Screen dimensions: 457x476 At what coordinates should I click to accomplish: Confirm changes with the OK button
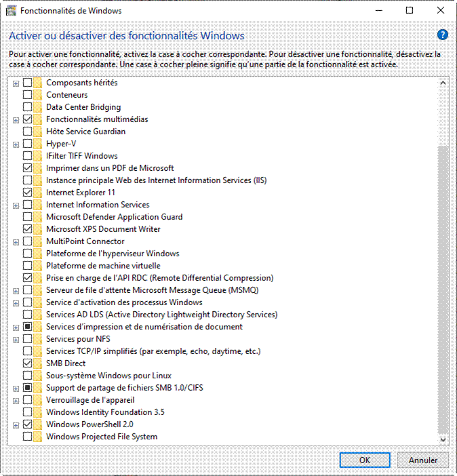tap(365, 460)
